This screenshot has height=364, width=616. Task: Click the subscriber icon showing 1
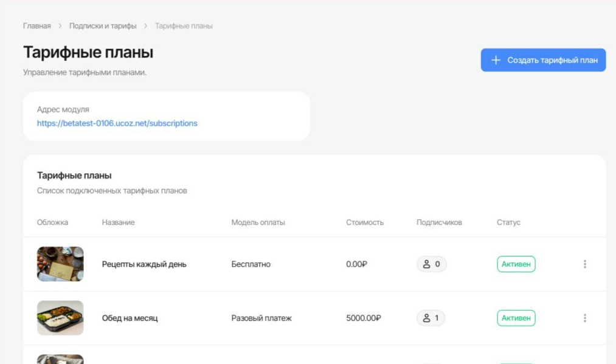click(x=426, y=318)
